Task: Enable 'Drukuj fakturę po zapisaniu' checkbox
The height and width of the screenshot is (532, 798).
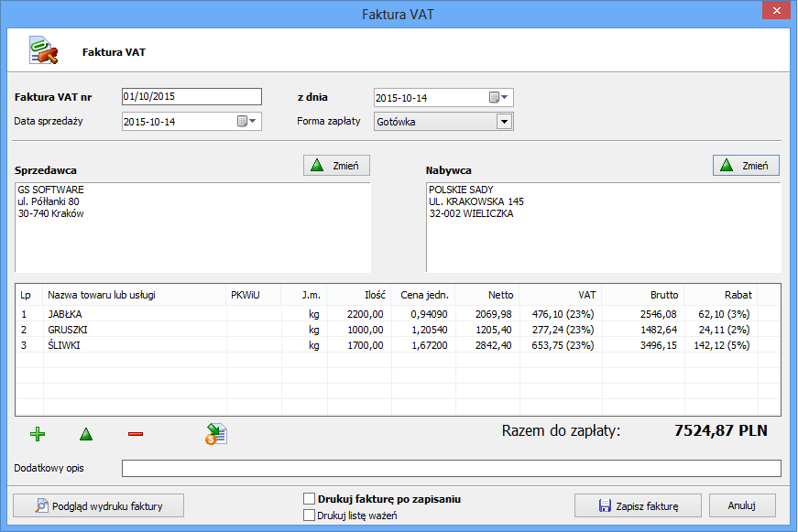Action: [309, 500]
